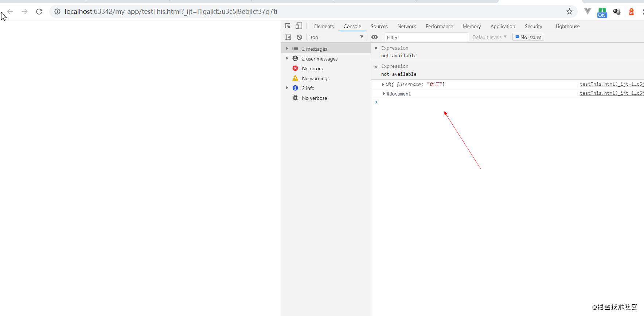644x316 pixels.
Task: Expand the 2 messages group
Action: [287, 48]
